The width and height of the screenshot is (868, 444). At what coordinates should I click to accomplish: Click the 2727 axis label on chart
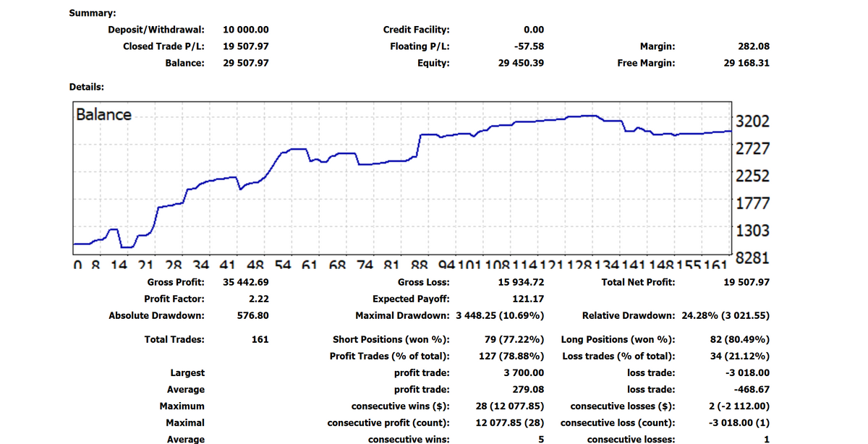click(752, 149)
